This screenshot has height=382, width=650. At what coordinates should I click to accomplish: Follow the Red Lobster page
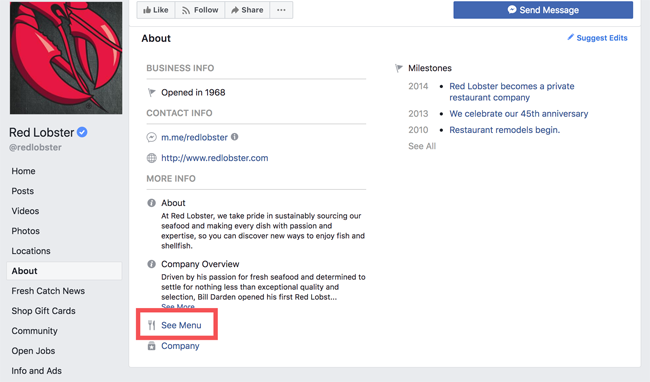click(x=200, y=10)
